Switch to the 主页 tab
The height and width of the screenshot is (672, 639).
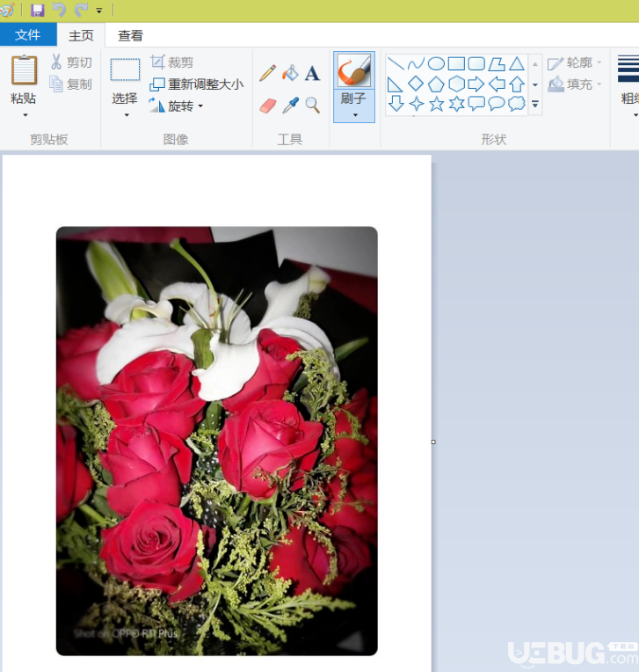[81, 35]
